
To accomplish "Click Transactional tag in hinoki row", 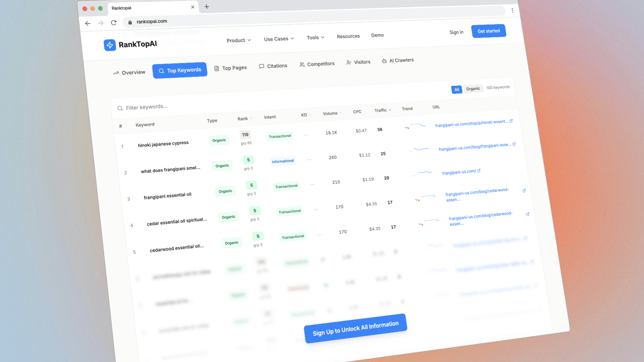I will pos(280,136).
